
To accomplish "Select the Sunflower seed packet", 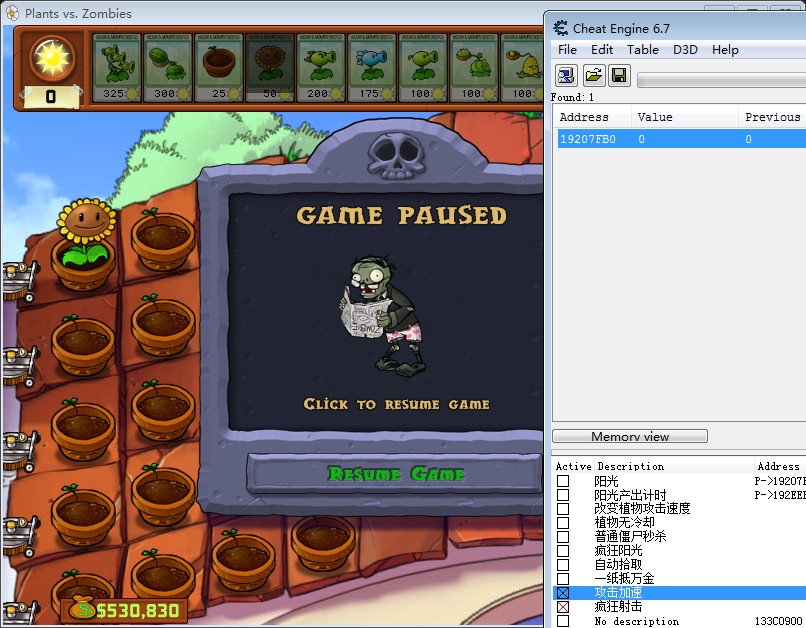I will pyautogui.click(x=269, y=67).
